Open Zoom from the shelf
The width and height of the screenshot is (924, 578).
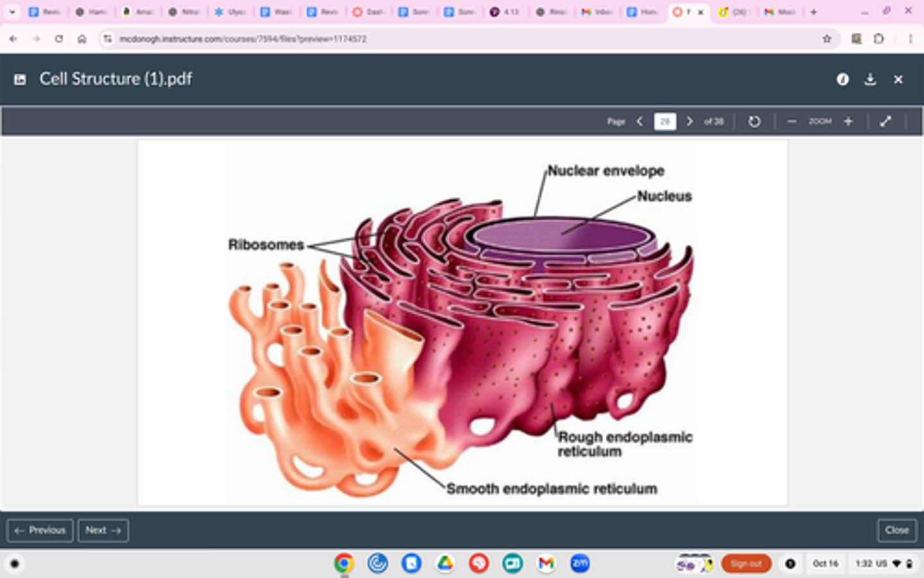580,563
